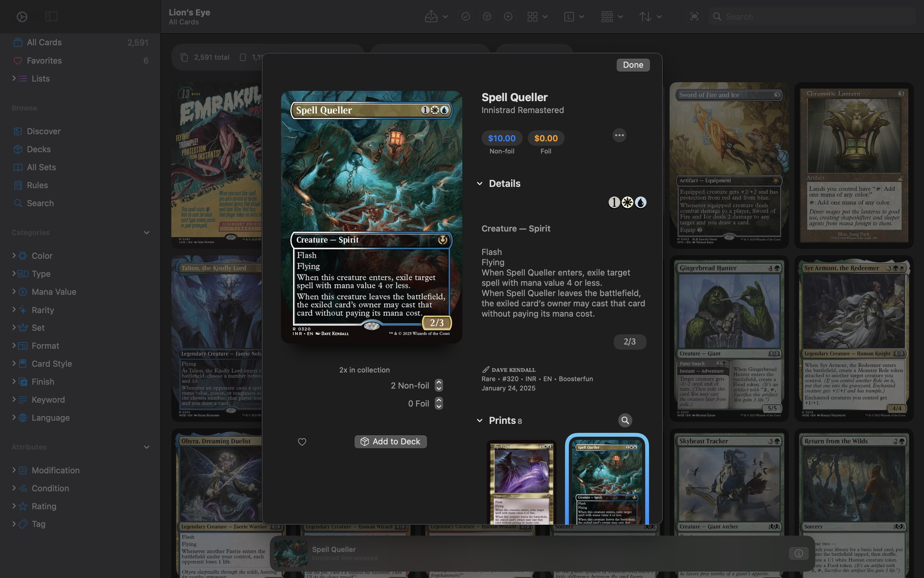Click the $10.00 Non-foil price
The image size is (924, 578).
click(502, 138)
